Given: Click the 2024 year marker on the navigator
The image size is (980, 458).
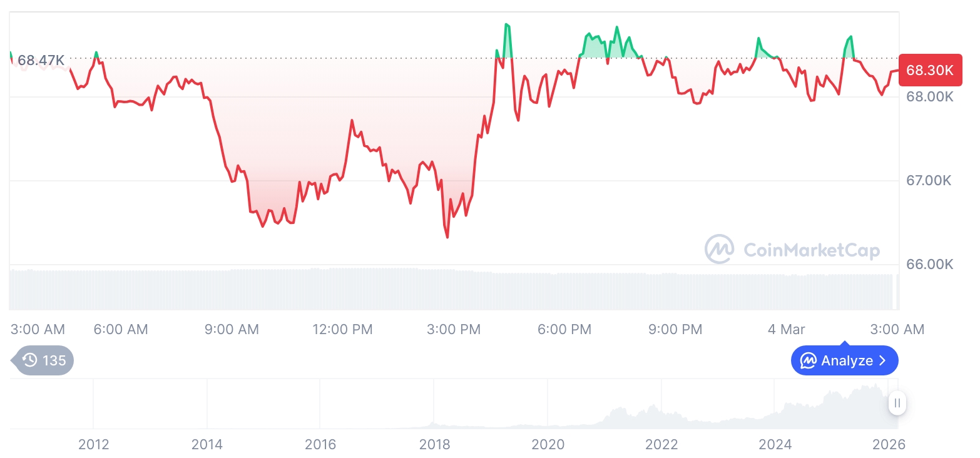Looking at the screenshot, I should pos(775,445).
